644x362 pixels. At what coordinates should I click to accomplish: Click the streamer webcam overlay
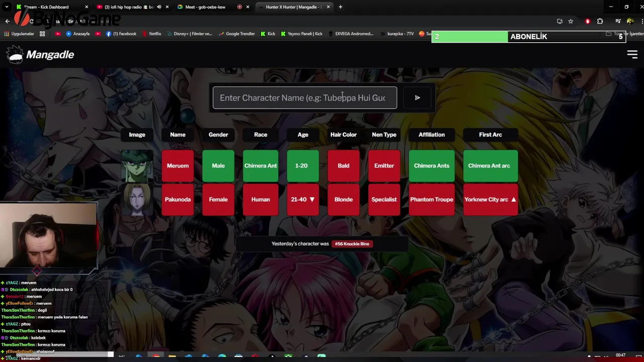48,236
